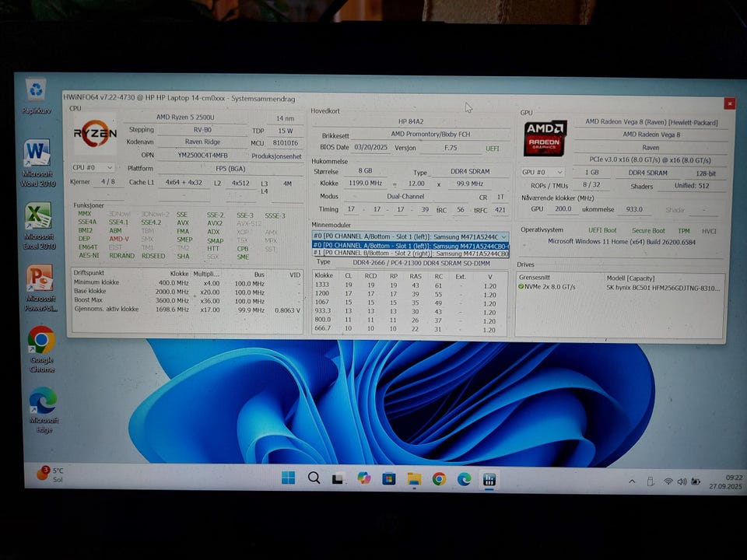747x560 pixels.
Task: Show hidden system tray icons
Action: pos(632,481)
